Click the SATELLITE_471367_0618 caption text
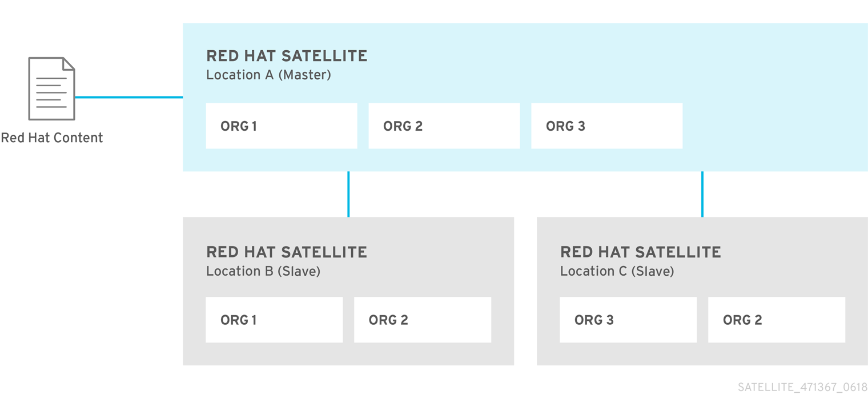868x411 pixels. point(802,388)
